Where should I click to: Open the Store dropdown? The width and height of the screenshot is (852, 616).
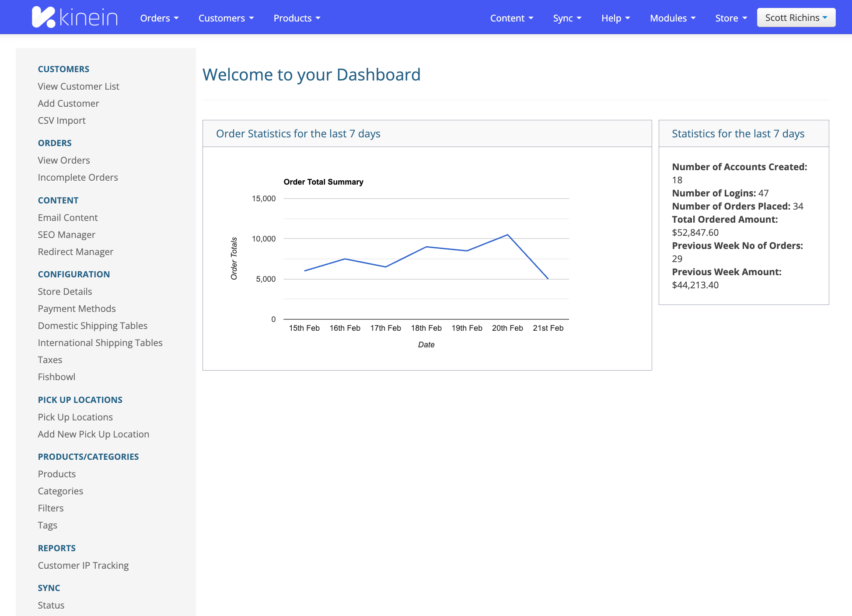coord(730,18)
